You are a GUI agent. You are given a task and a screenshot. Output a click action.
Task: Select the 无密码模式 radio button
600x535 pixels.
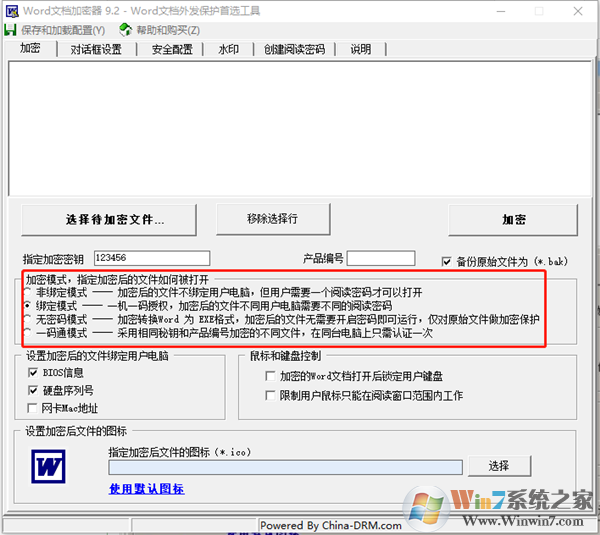[x=27, y=319]
